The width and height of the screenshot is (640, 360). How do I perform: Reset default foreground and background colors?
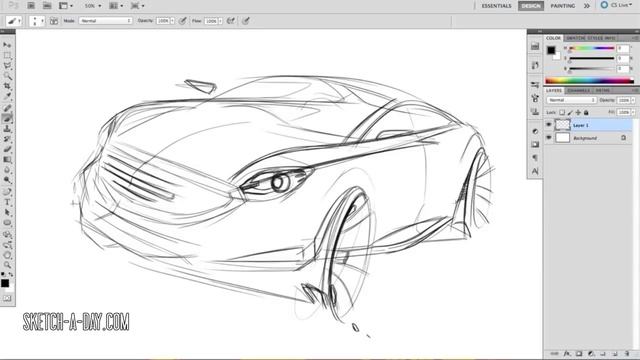3,274
